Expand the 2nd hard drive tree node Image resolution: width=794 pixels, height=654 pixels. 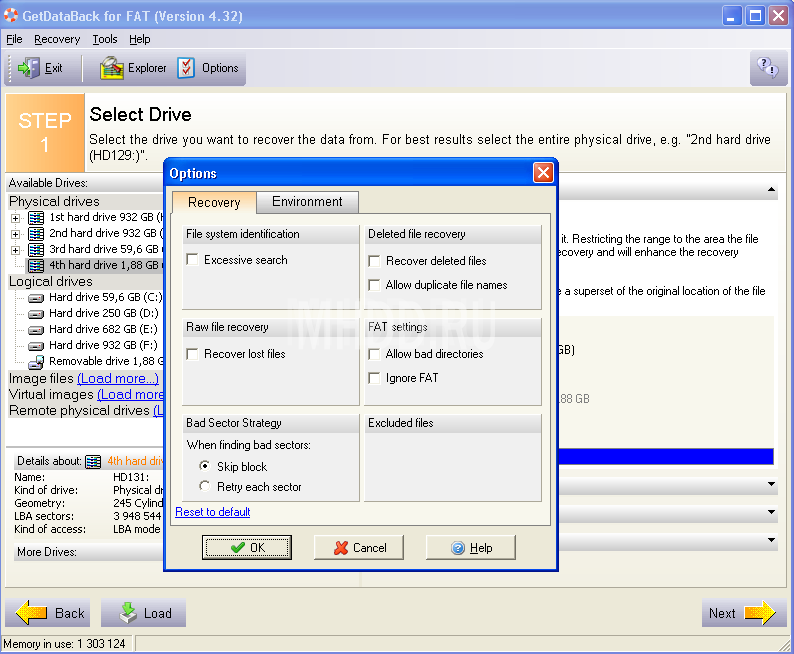15,233
